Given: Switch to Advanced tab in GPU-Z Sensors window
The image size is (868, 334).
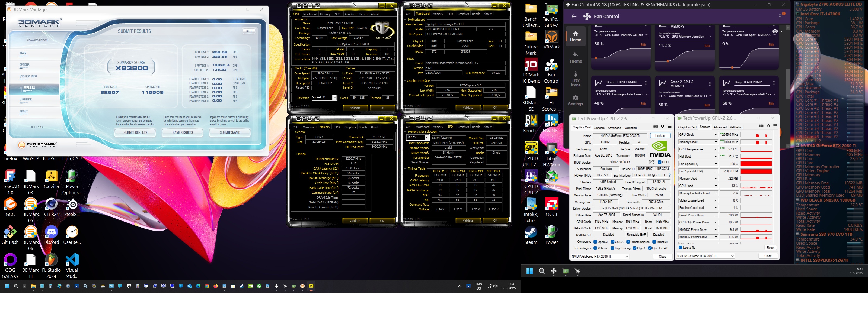Looking at the screenshot, I should (720, 127).
